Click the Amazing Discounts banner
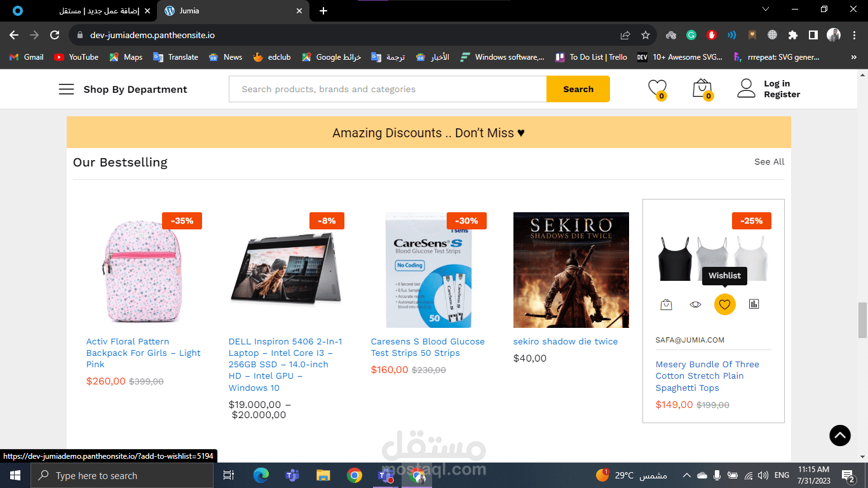This screenshot has width=868, height=488. 429,132
